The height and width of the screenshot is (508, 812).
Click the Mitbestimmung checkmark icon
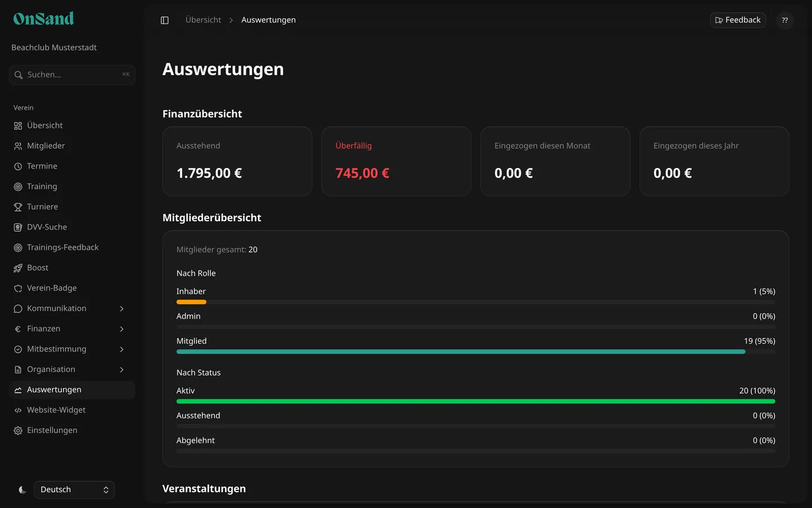tap(18, 349)
